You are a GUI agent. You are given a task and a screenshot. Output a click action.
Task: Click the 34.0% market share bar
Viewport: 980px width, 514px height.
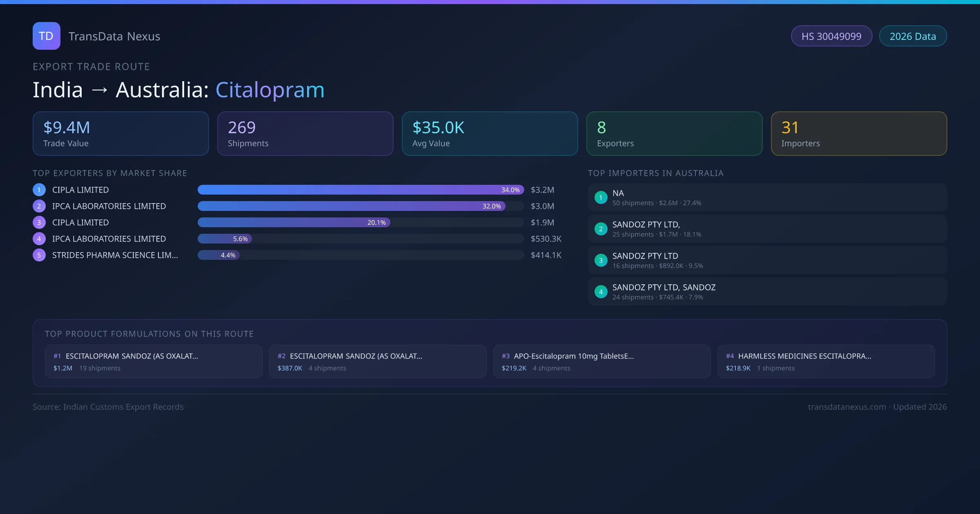[361, 190]
